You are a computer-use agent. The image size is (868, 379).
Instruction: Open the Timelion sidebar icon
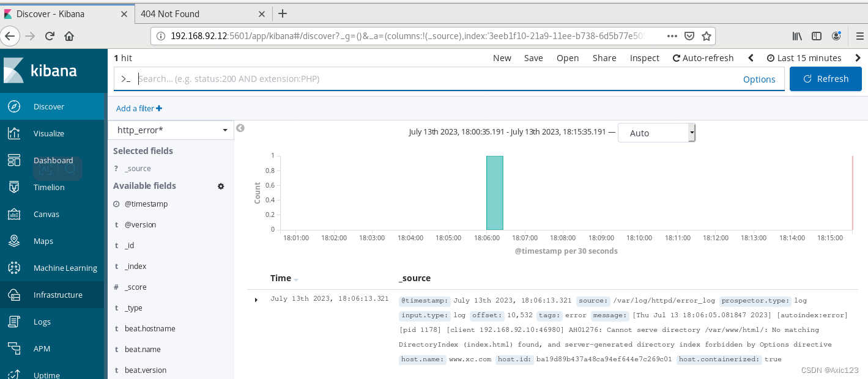point(14,187)
